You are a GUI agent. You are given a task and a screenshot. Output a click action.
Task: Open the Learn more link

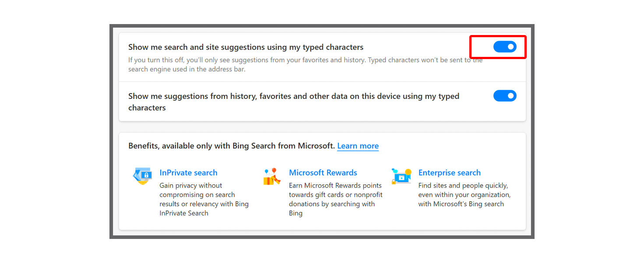[358, 146]
